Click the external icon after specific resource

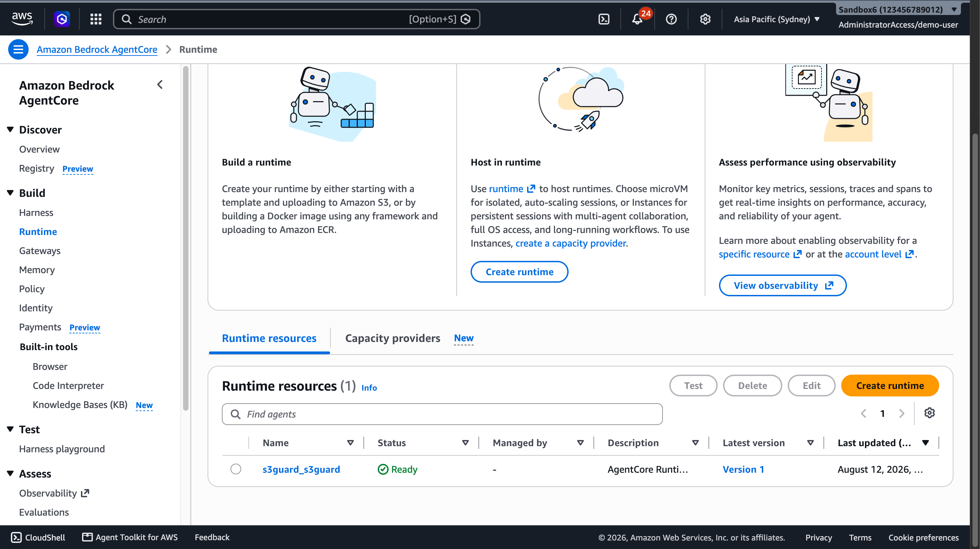[x=797, y=254]
